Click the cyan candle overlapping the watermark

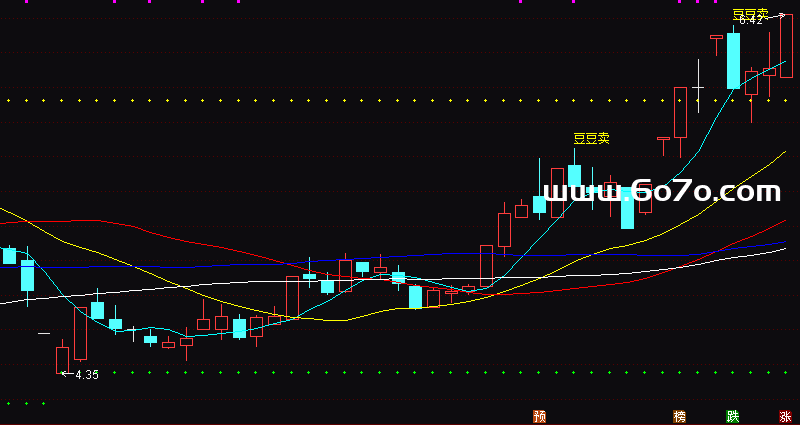tap(627, 210)
